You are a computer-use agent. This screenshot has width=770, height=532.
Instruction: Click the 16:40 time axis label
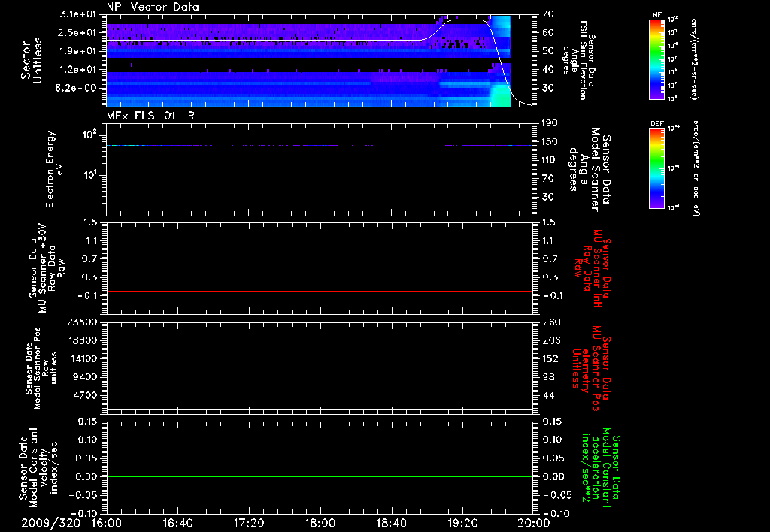[x=177, y=523]
